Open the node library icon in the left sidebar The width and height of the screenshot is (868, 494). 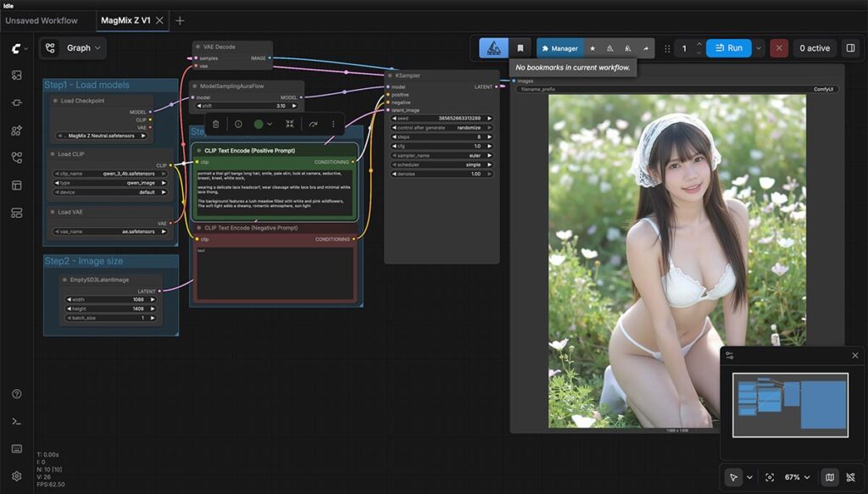click(x=16, y=130)
